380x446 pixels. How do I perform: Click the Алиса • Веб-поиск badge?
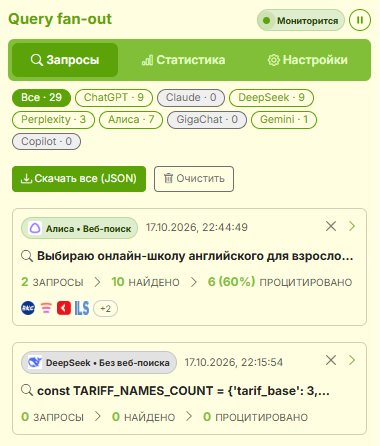(79, 228)
